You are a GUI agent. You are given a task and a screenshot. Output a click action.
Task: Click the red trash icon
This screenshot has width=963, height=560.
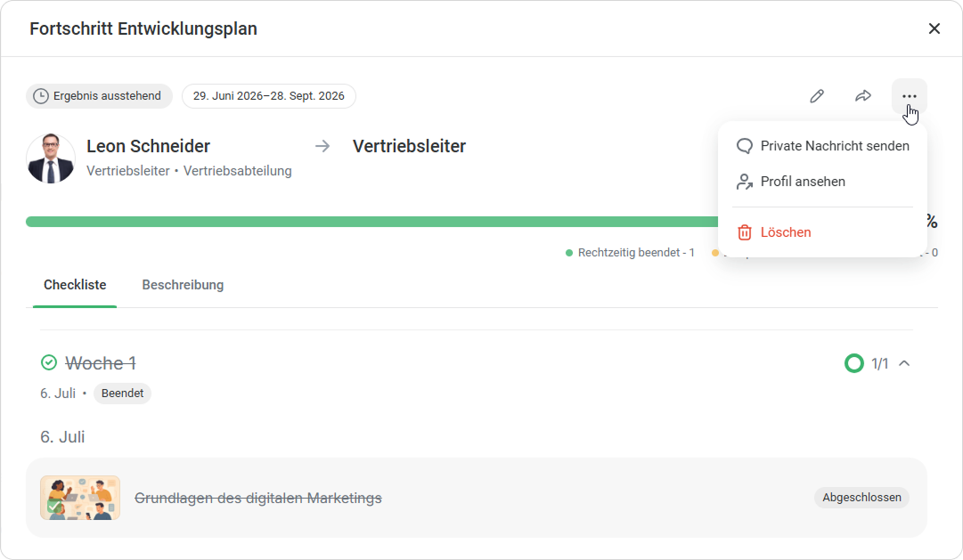[x=745, y=232]
